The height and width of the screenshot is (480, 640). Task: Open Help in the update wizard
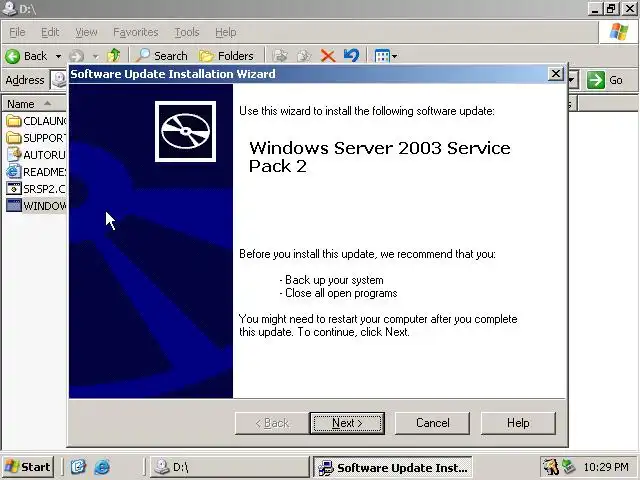[518, 423]
